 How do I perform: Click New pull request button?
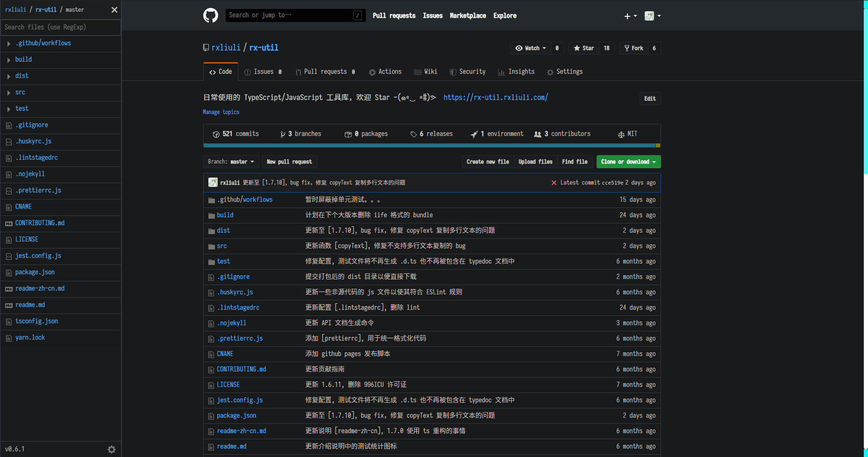pos(289,162)
